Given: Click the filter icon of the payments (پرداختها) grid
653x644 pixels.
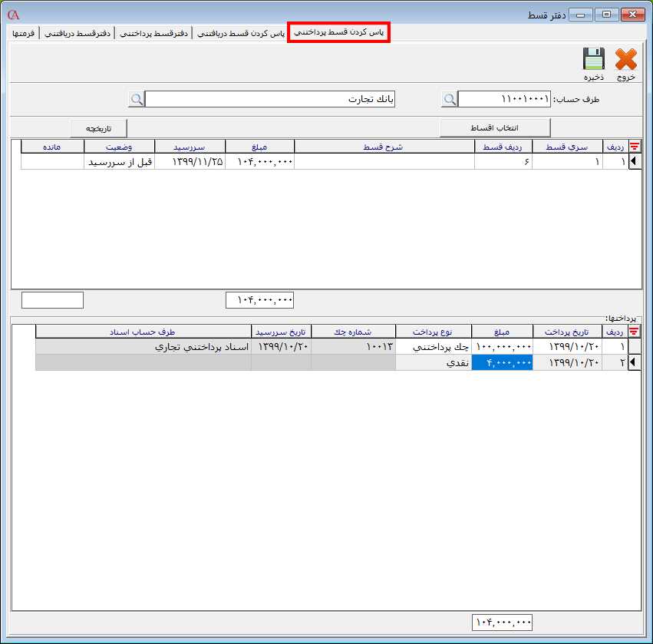Looking at the screenshot, I should pos(635,332).
